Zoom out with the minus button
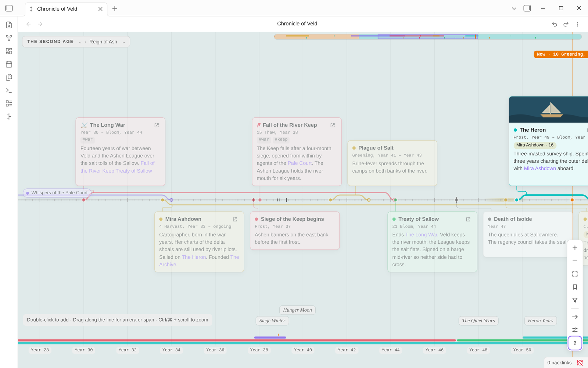The image size is (588, 368). [x=575, y=261]
